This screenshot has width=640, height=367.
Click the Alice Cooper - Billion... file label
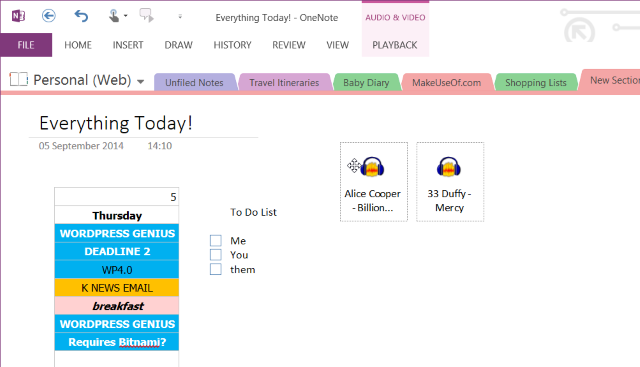click(x=373, y=200)
